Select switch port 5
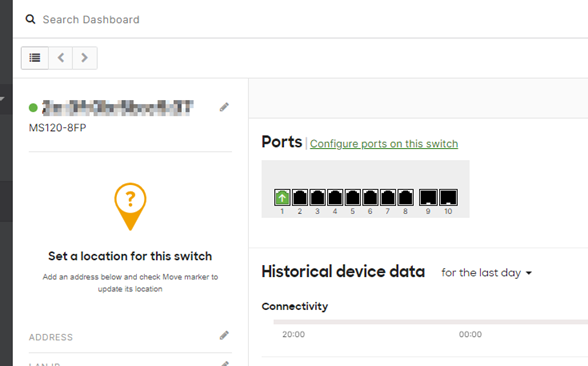 352,197
